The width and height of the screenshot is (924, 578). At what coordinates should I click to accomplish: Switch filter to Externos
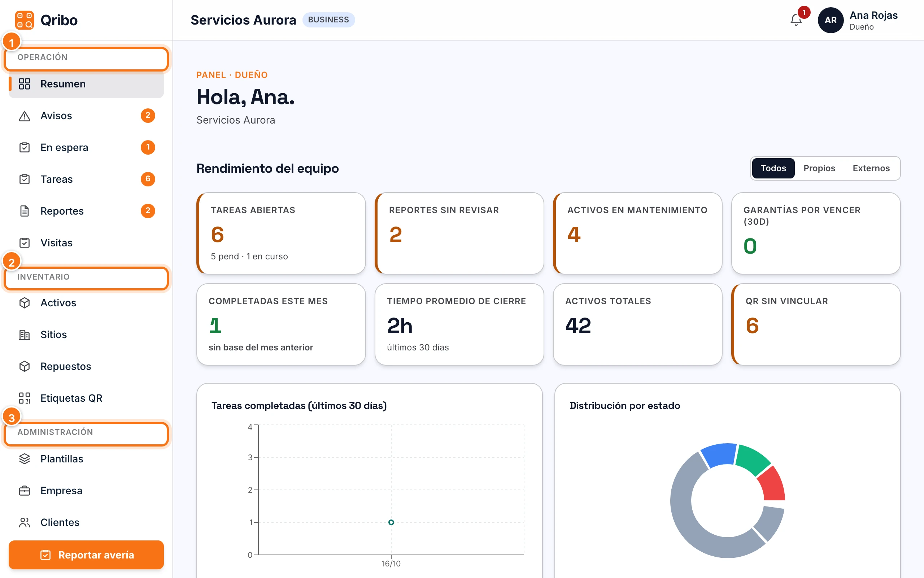871,168
